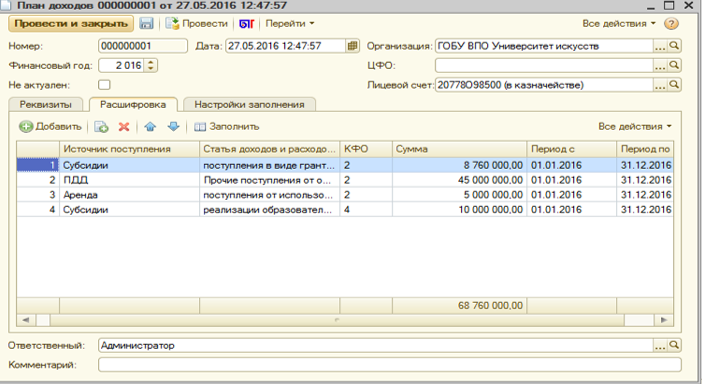Delete row with red X icon
Viewport: 702px width, 384px height.
(124, 127)
